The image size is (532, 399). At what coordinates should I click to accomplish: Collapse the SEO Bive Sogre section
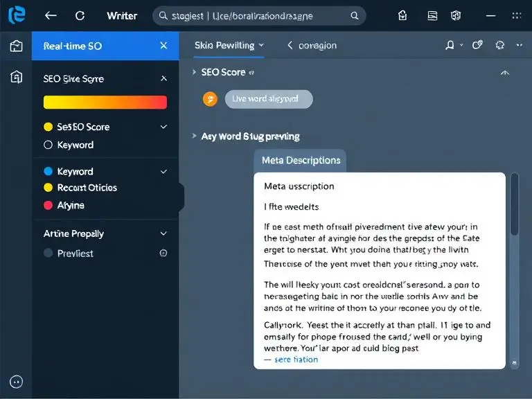[x=163, y=79]
